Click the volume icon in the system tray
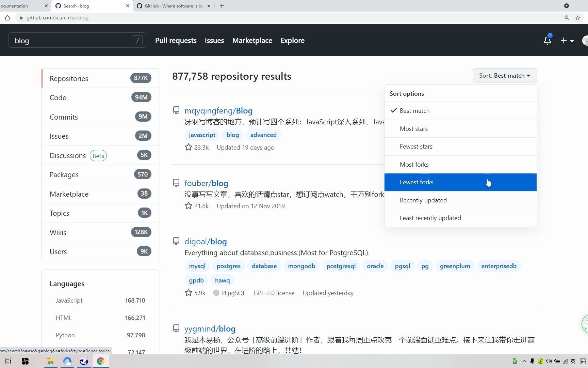 coord(549,361)
